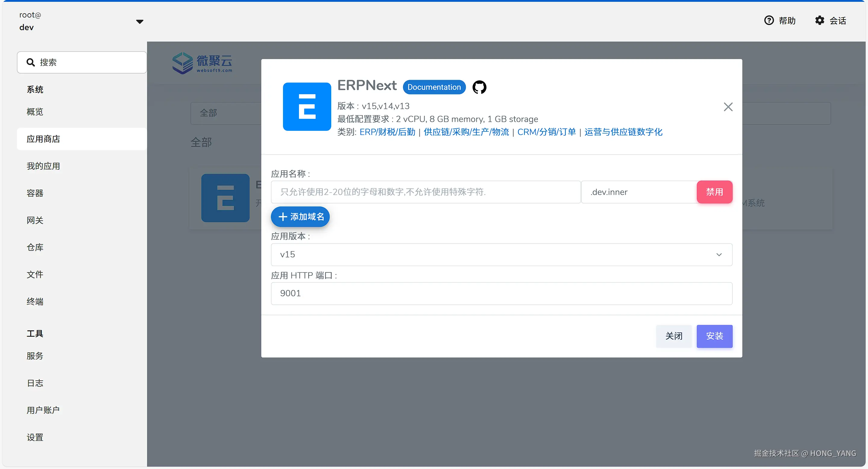Click the ERPNext app icon in the dialog

coord(307,107)
